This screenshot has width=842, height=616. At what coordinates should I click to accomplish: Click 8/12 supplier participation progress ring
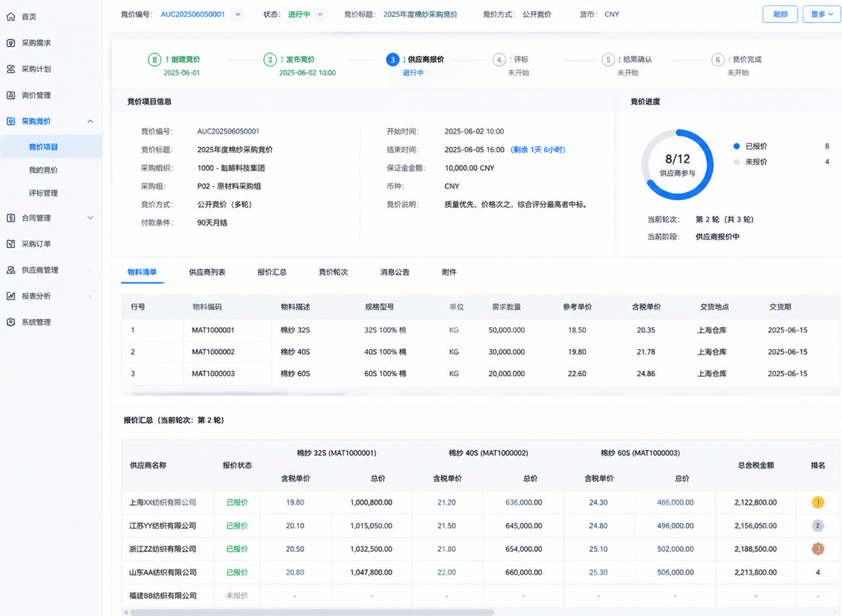pos(677,165)
